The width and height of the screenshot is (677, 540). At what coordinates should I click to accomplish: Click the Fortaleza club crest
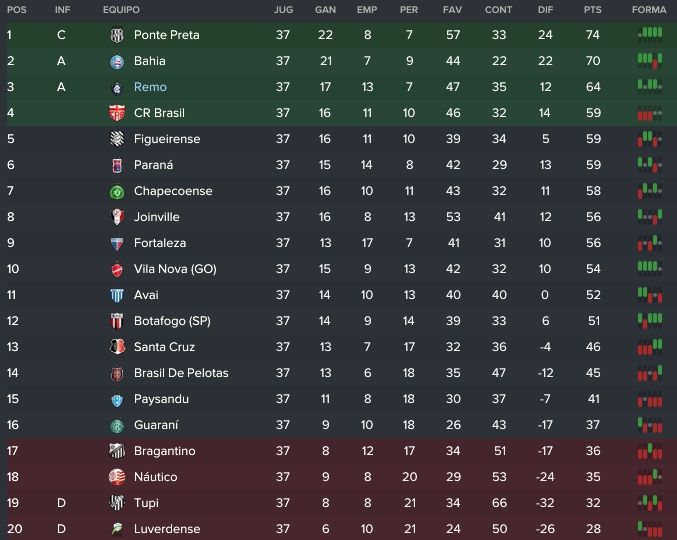click(117, 243)
